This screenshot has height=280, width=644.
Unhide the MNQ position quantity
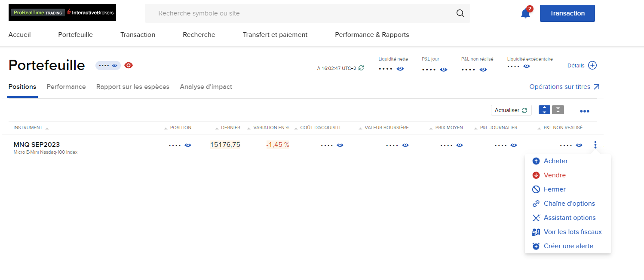[188, 145]
